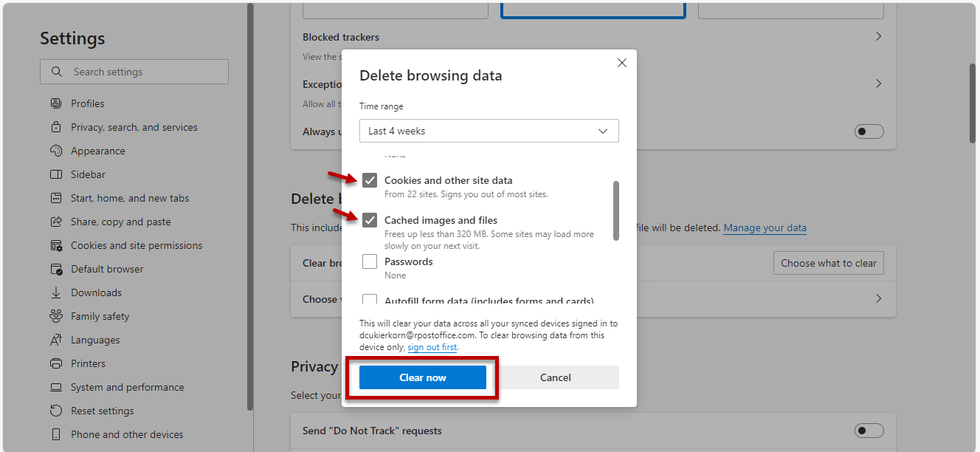This screenshot has height=452, width=980.
Task: Click Cancel in the dialog
Action: [556, 377]
